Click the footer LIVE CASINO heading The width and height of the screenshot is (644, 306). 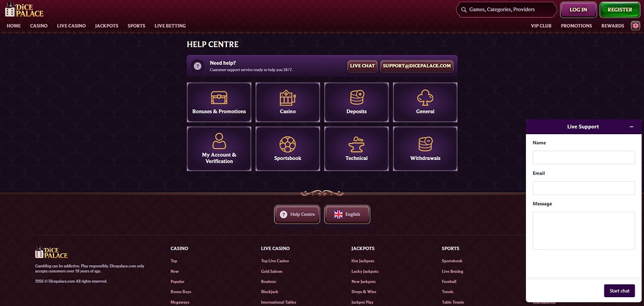click(x=275, y=249)
